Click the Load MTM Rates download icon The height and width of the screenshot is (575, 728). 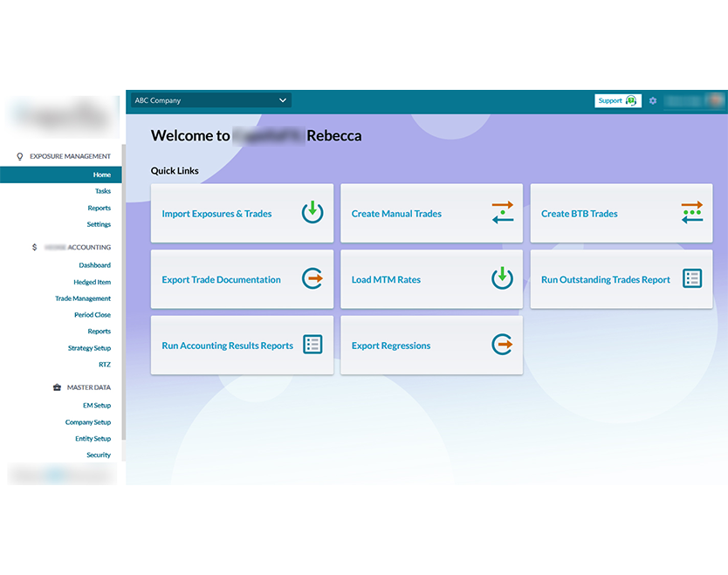(x=502, y=278)
